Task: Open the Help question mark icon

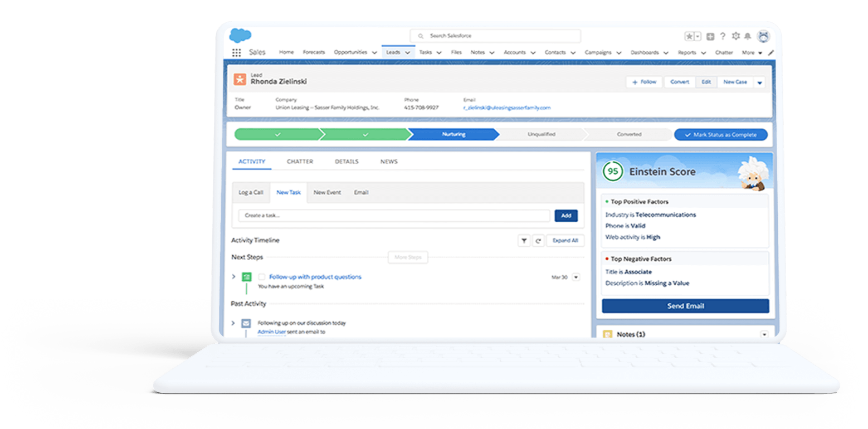Action: [723, 36]
